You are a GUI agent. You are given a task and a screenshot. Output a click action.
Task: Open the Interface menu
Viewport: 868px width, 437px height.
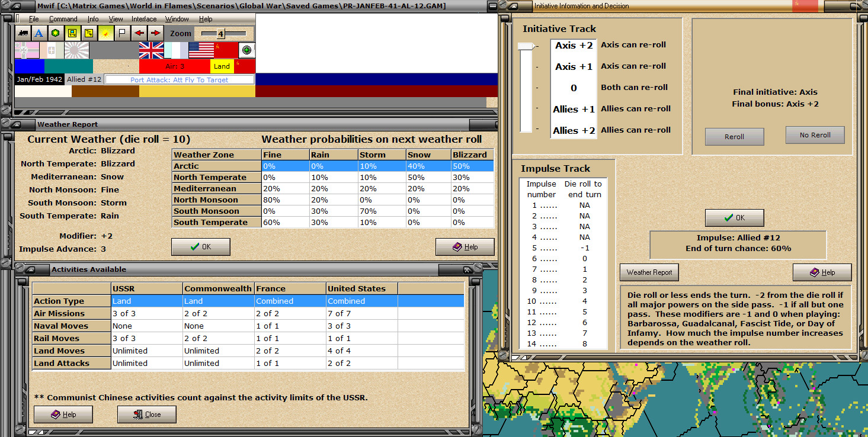144,19
